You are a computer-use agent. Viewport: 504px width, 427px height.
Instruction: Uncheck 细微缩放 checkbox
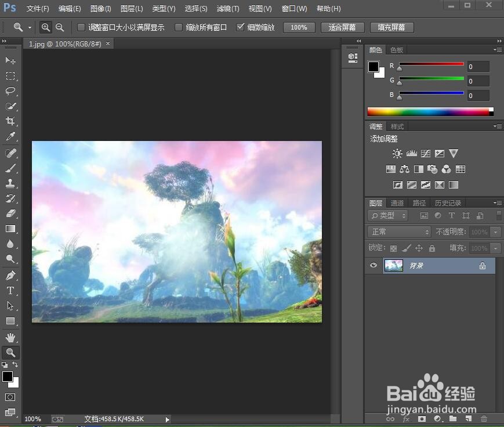pyautogui.click(x=240, y=27)
